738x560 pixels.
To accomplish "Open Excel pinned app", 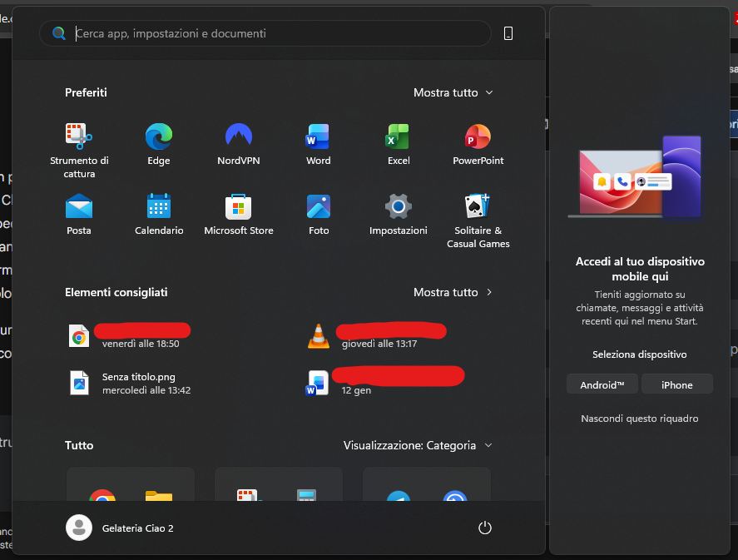I will tap(399, 144).
